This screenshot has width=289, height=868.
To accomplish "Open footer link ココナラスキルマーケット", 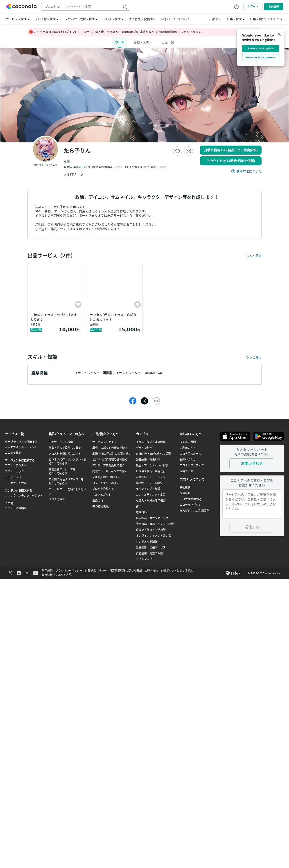I will pyautogui.click(x=21, y=447).
